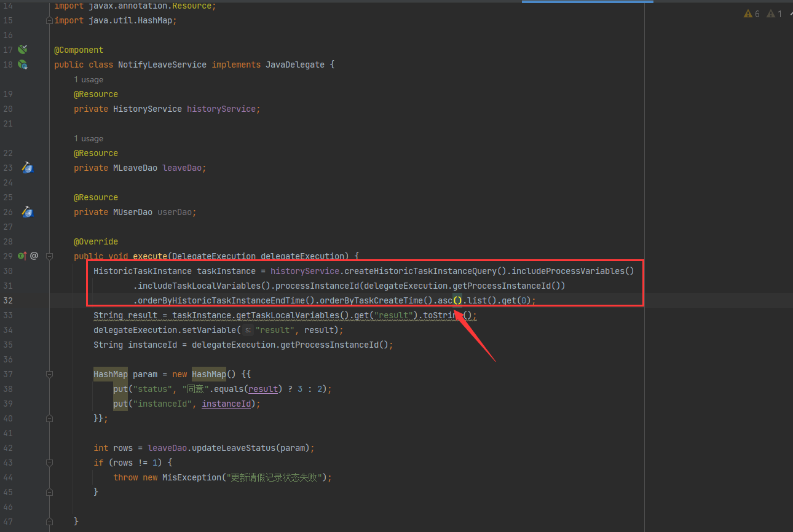793x532 pixels.
Task: Click the MisException class name
Action: pos(192,477)
